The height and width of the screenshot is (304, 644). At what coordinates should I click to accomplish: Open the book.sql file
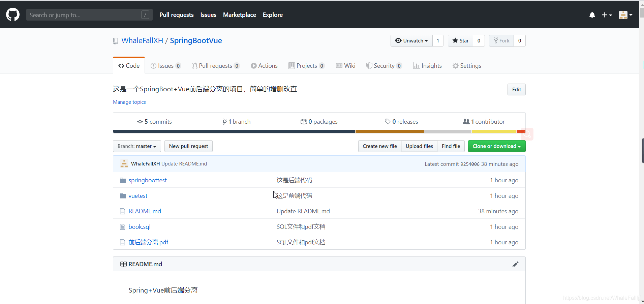coord(140,227)
